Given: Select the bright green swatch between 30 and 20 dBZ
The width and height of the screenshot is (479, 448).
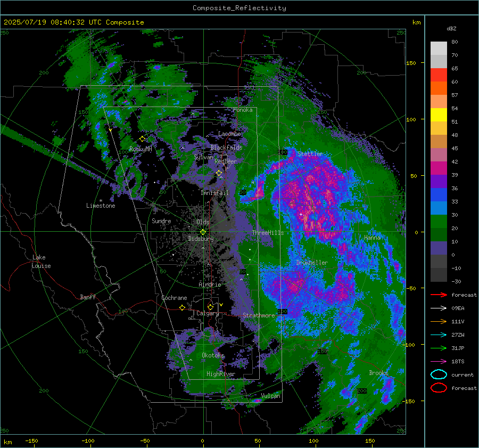Looking at the screenshot, I should tap(439, 222).
